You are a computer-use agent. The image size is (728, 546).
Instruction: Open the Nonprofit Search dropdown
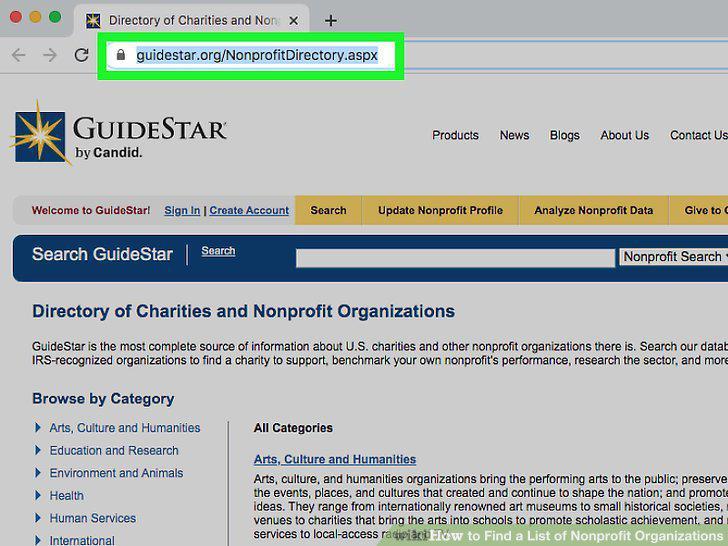click(x=673, y=257)
